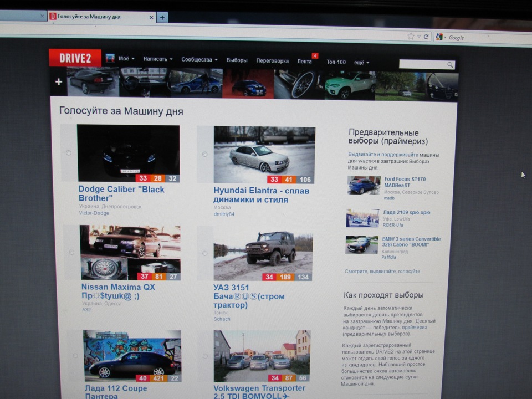Screen dimensions: 532x399
Task: Click the rating 33 28 32 on Dodge
Action: pos(157,178)
